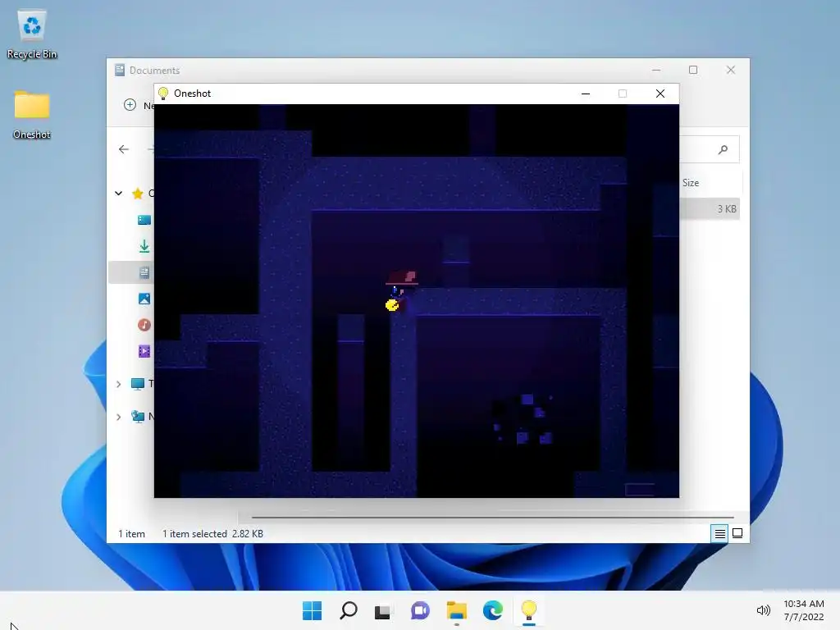Open Task View from taskbar

(382, 610)
